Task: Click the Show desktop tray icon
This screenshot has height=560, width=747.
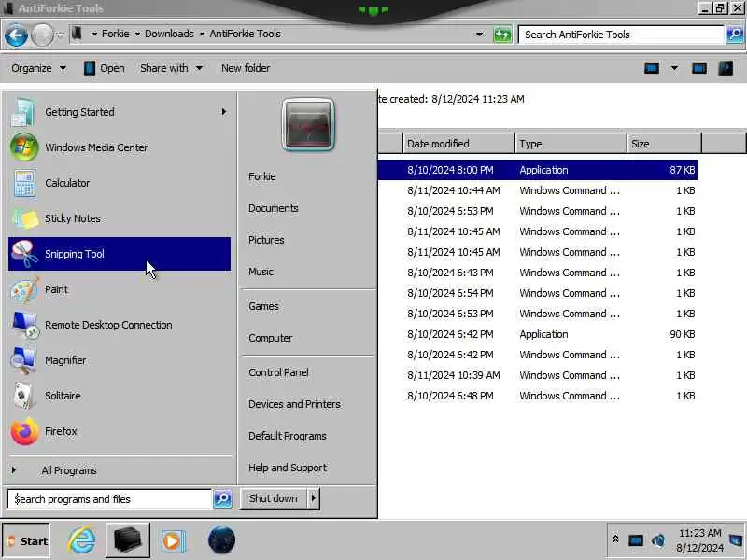Action: [x=737, y=540]
